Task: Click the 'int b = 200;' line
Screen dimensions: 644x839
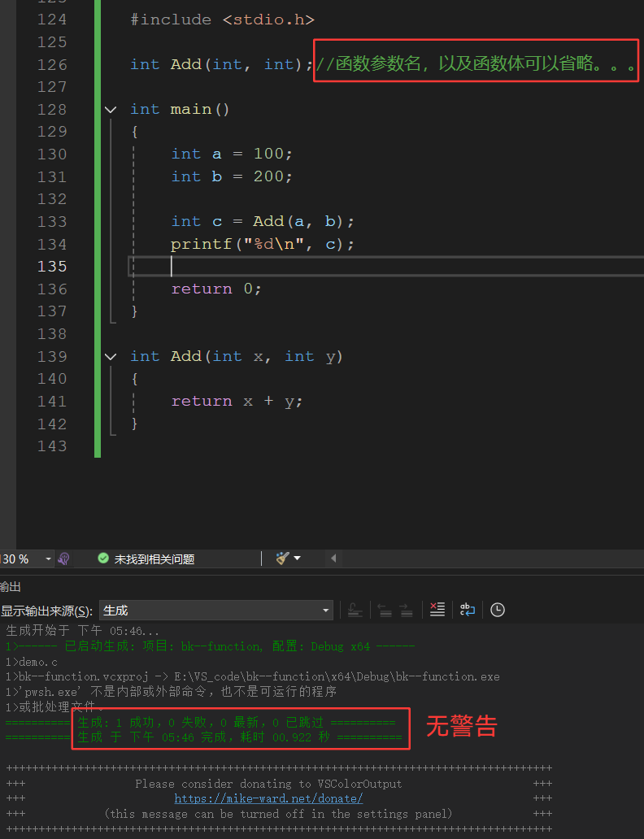Action: coord(232,176)
